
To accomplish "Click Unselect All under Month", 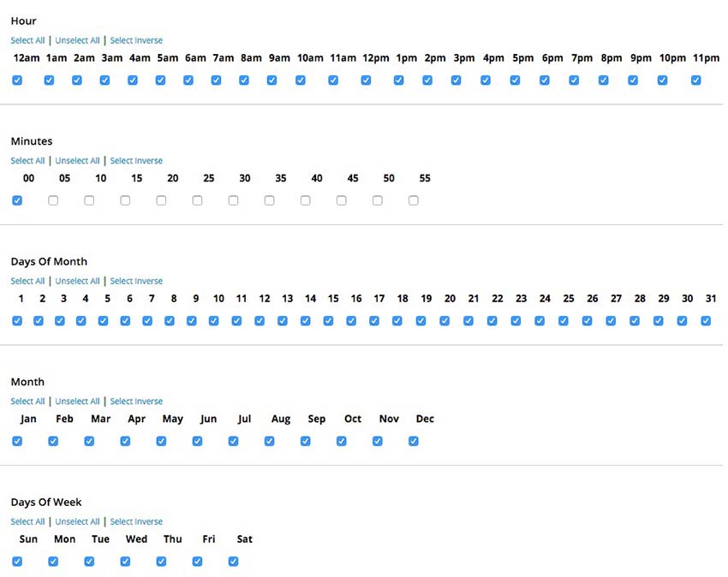I will tap(78, 401).
